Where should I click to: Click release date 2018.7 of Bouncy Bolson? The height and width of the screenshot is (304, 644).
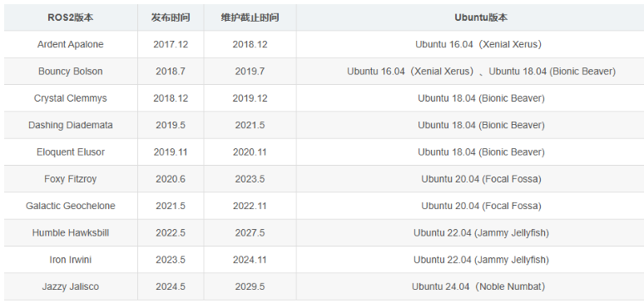tap(171, 71)
